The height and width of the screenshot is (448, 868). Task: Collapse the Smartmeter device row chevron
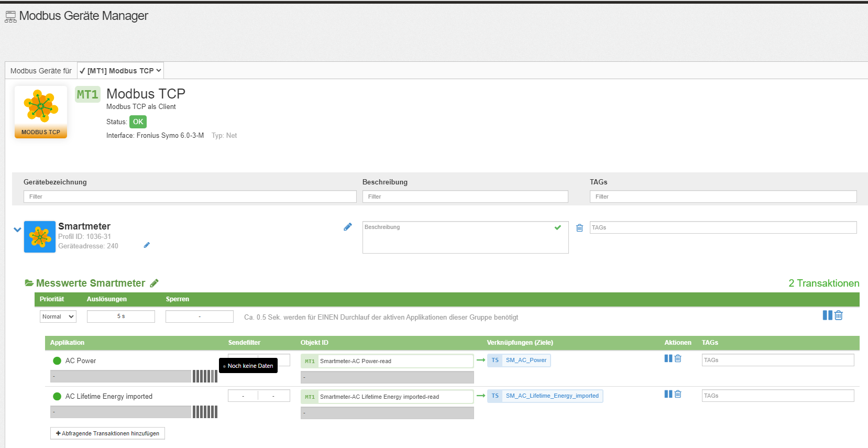pos(17,230)
